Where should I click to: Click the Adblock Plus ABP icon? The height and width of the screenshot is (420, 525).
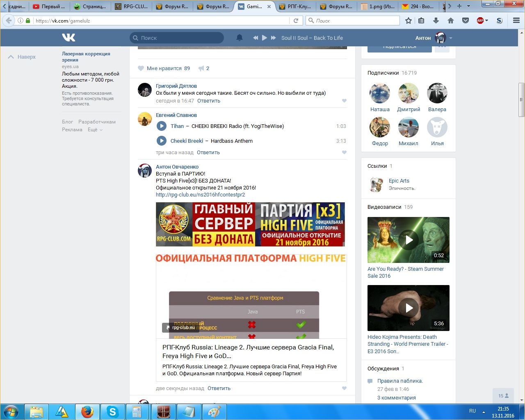480,21
